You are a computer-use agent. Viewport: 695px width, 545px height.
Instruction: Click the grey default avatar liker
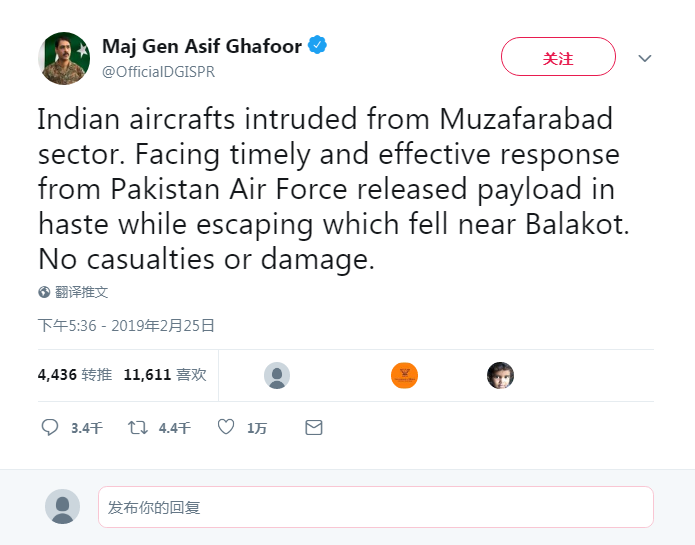pyautogui.click(x=277, y=375)
